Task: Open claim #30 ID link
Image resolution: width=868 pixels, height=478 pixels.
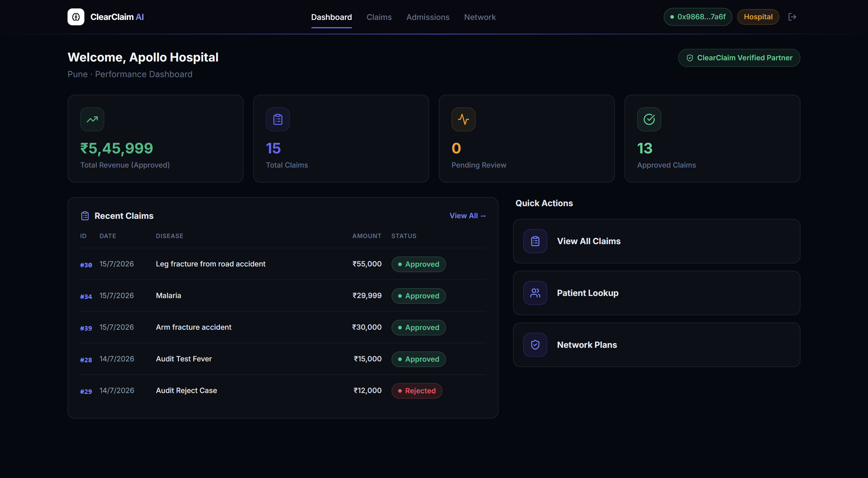Action: (x=86, y=265)
